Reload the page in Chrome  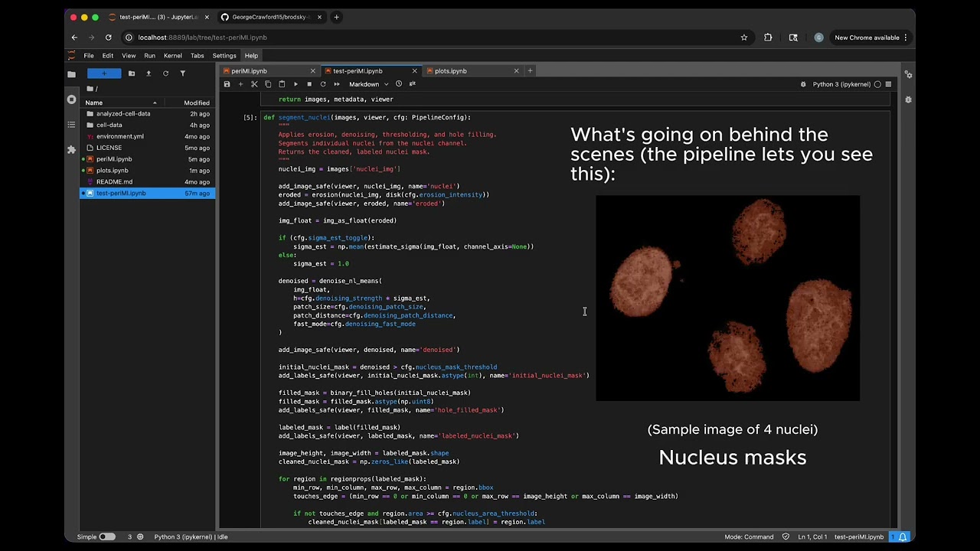pyautogui.click(x=109, y=37)
